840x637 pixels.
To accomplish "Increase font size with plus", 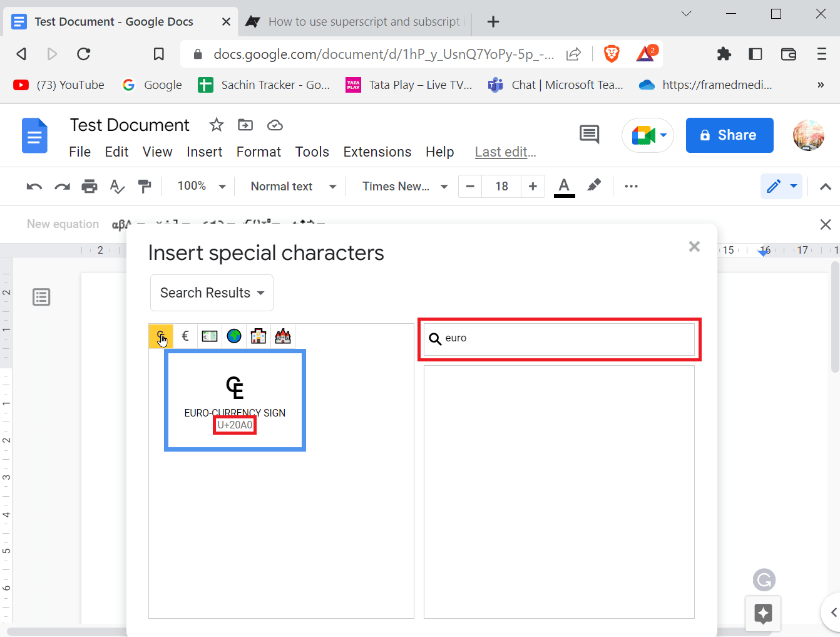I will (533, 186).
